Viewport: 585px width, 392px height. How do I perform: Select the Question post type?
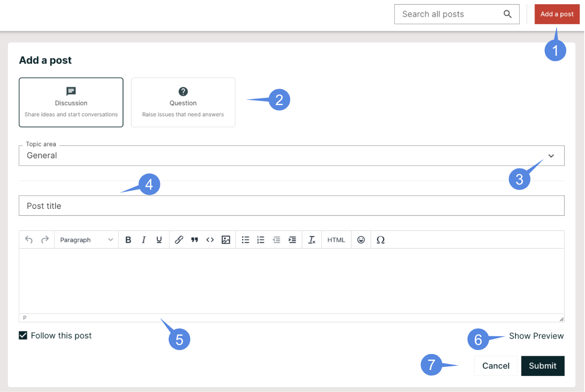[x=183, y=102]
